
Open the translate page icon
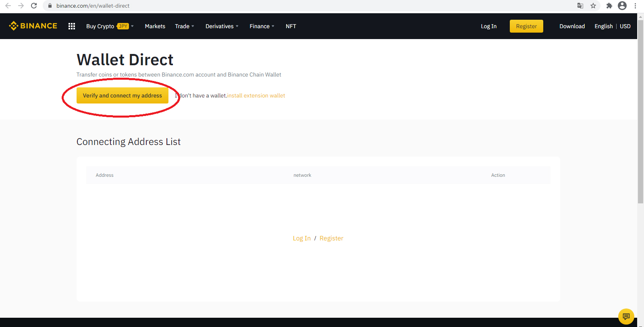[x=580, y=6]
